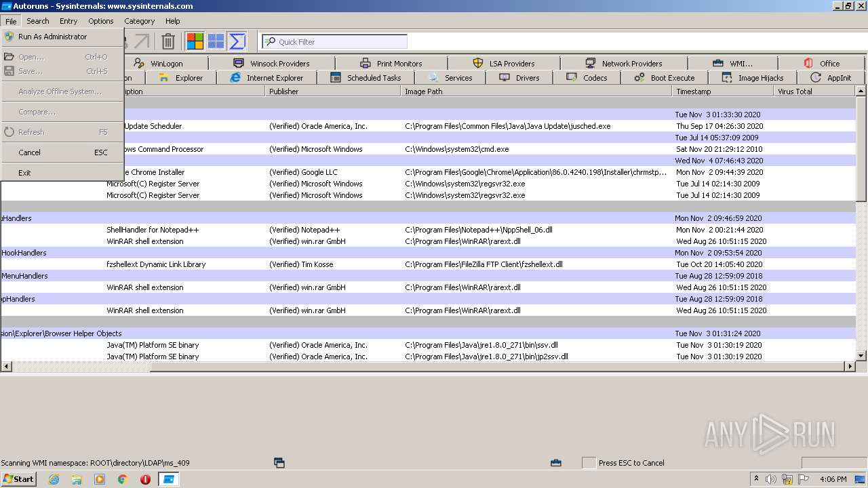Select the ShellHandler for Notepad++ entry

(153, 230)
